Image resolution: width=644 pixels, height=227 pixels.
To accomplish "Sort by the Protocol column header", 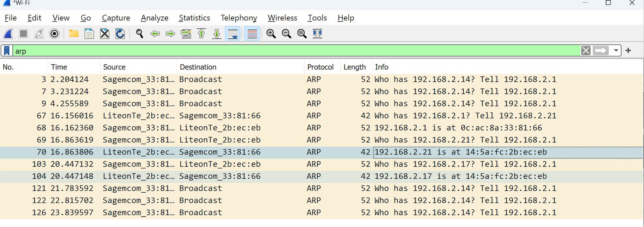I will pos(322,67).
